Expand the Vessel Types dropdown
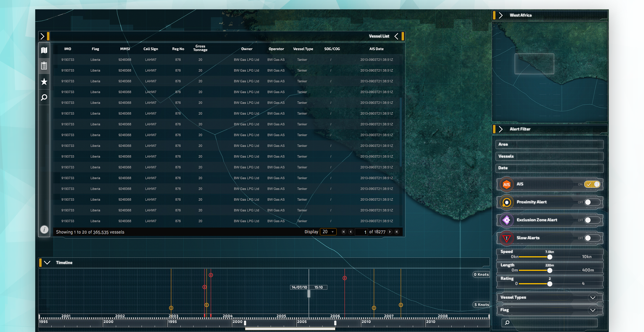 593,297
